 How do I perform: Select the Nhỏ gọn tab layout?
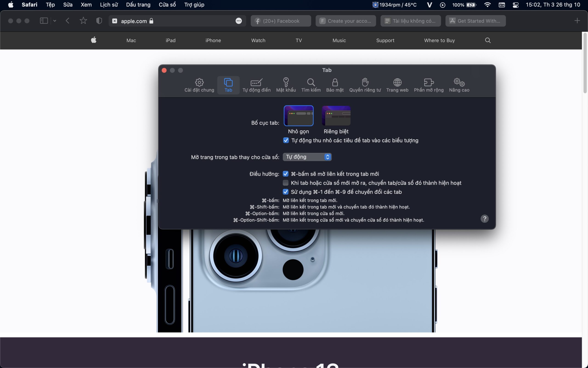pyautogui.click(x=298, y=116)
